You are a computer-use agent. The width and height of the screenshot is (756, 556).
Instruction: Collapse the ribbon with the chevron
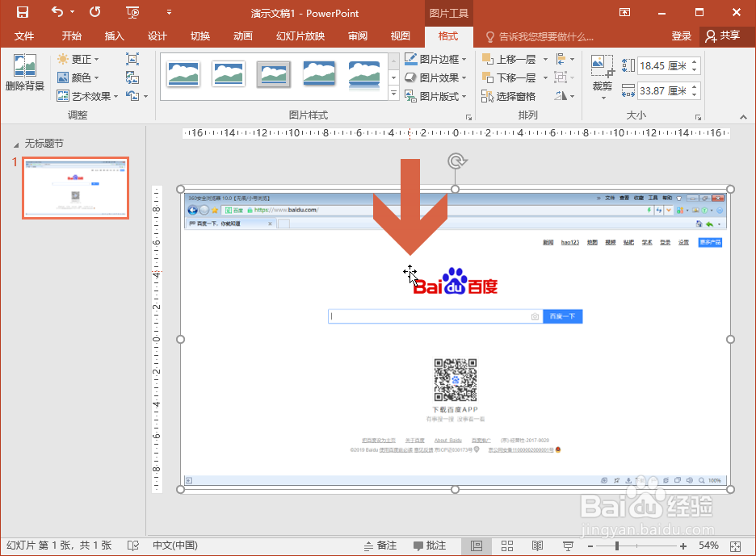(x=743, y=117)
